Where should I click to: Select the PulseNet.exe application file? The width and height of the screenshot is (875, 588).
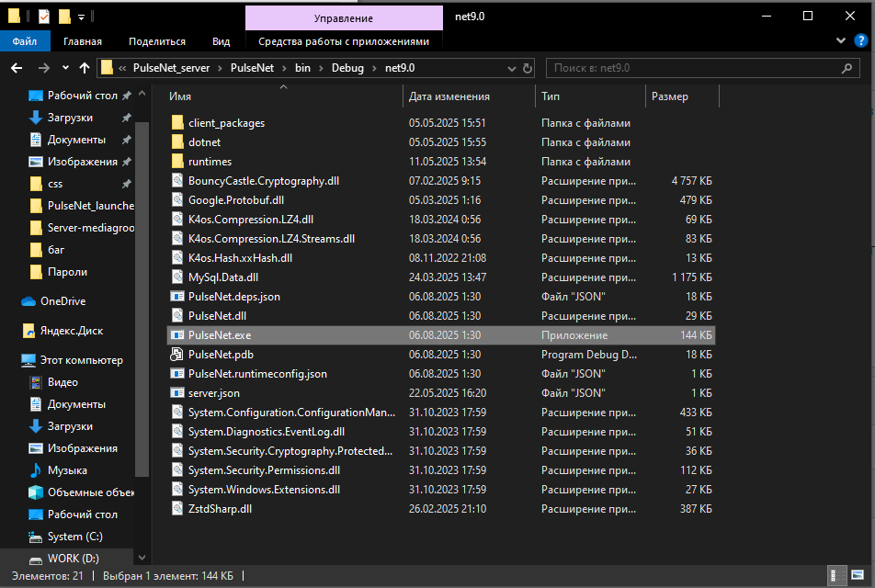(x=220, y=335)
